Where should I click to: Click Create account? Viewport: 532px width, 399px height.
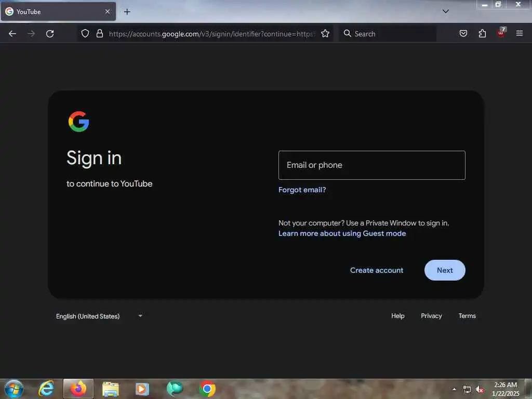[x=377, y=270]
